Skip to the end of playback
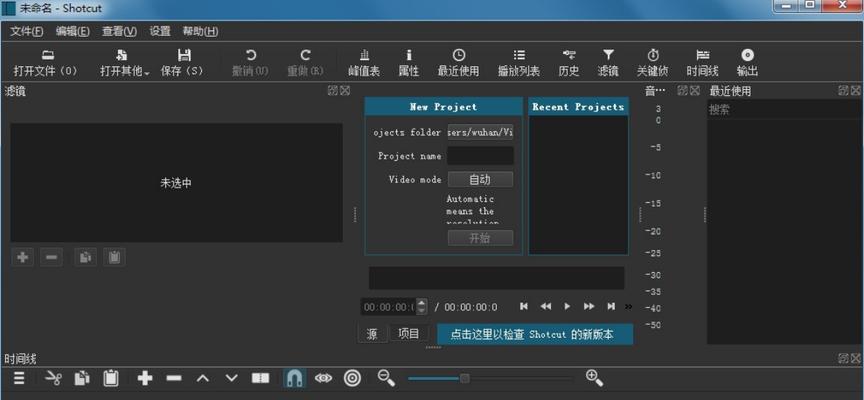Viewport: 864px width, 400px height. pyautogui.click(x=611, y=306)
